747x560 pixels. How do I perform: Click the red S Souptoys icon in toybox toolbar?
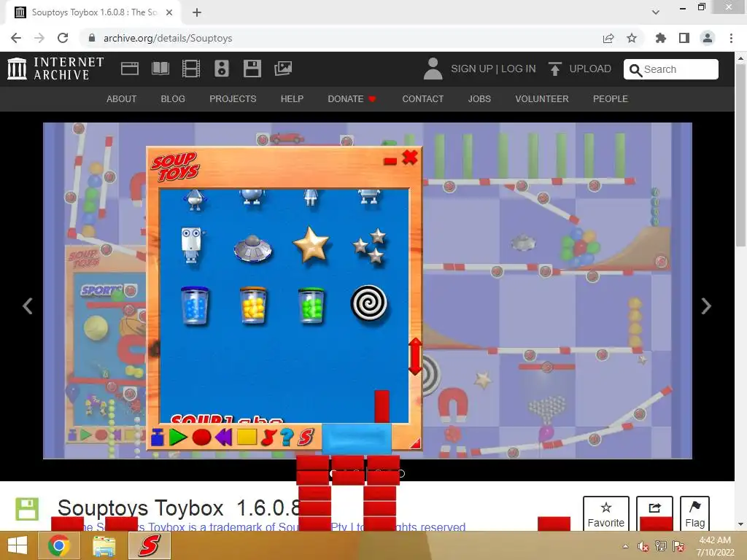(x=306, y=437)
